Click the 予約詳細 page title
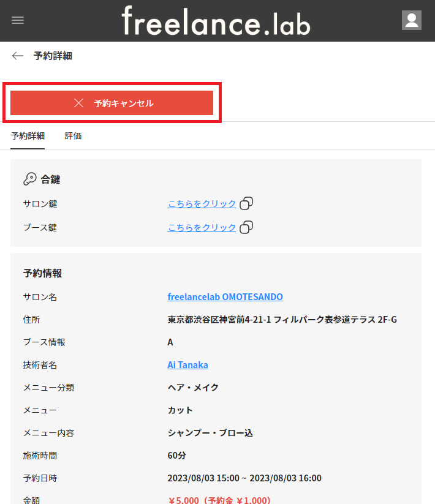This screenshot has height=504, width=435. 53,56
